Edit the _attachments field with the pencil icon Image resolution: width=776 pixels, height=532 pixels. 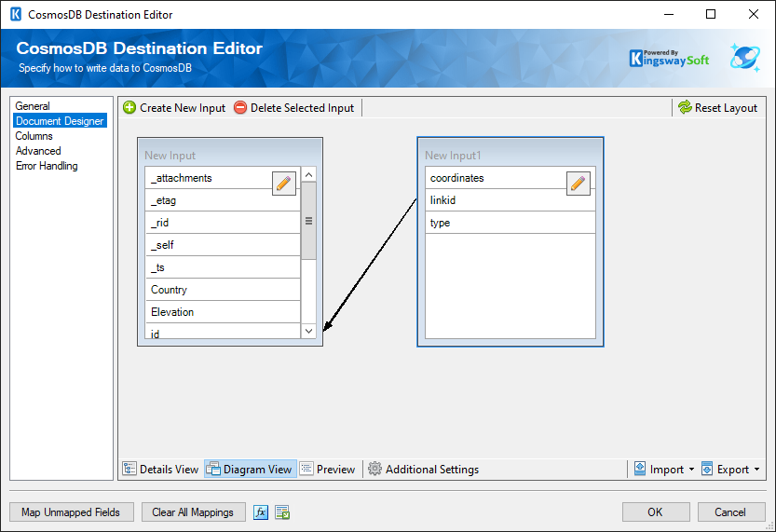[x=283, y=184]
